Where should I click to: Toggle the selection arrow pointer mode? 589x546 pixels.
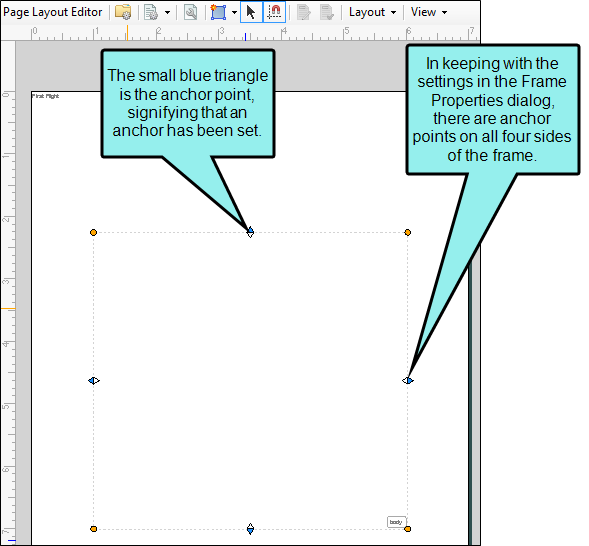(251, 12)
